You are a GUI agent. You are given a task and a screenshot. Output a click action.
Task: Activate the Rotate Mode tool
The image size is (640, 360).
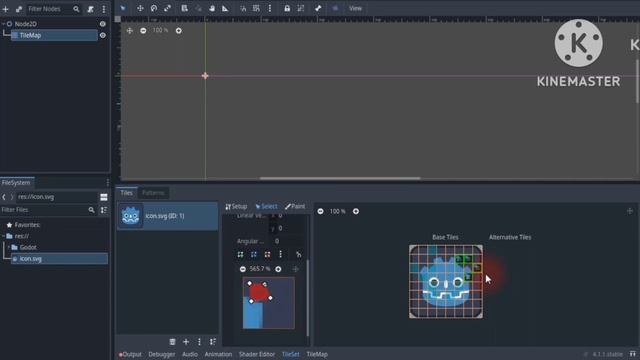154,8
